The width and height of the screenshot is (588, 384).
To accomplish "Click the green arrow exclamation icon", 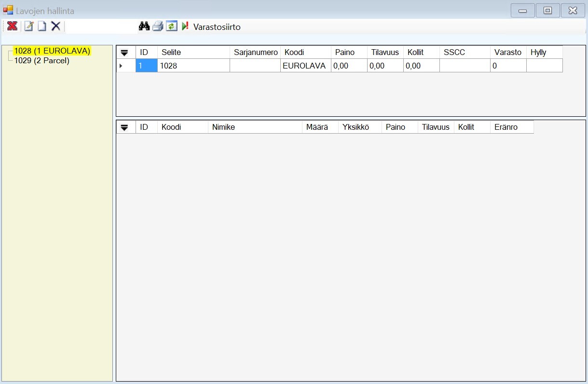I will tap(185, 27).
